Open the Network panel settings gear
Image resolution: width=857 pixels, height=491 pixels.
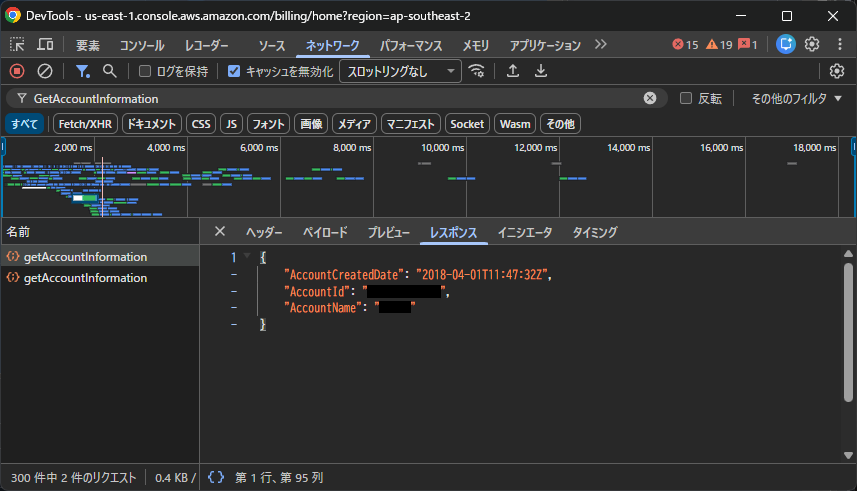click(x=837, y=71)
